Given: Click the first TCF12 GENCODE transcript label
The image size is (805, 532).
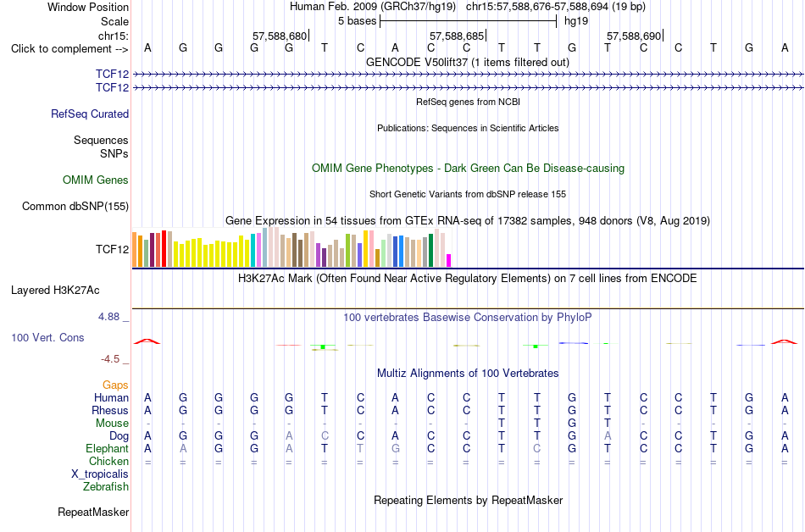Looking at the screenshot, I should tap(112, 74).
